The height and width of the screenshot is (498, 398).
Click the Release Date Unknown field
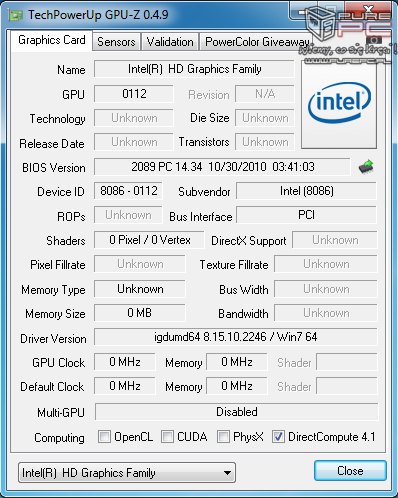click(134, 142)
